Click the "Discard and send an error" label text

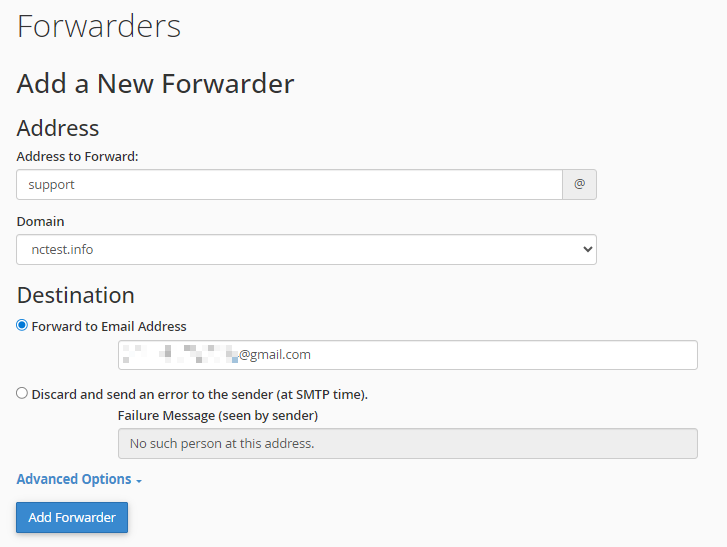coord(200,394)
